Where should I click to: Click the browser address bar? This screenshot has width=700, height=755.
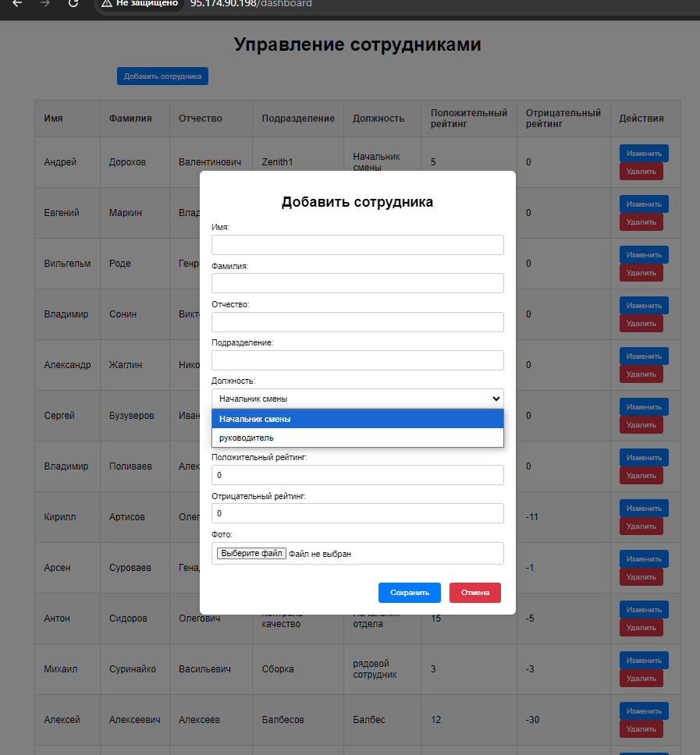tap(250, 4)
